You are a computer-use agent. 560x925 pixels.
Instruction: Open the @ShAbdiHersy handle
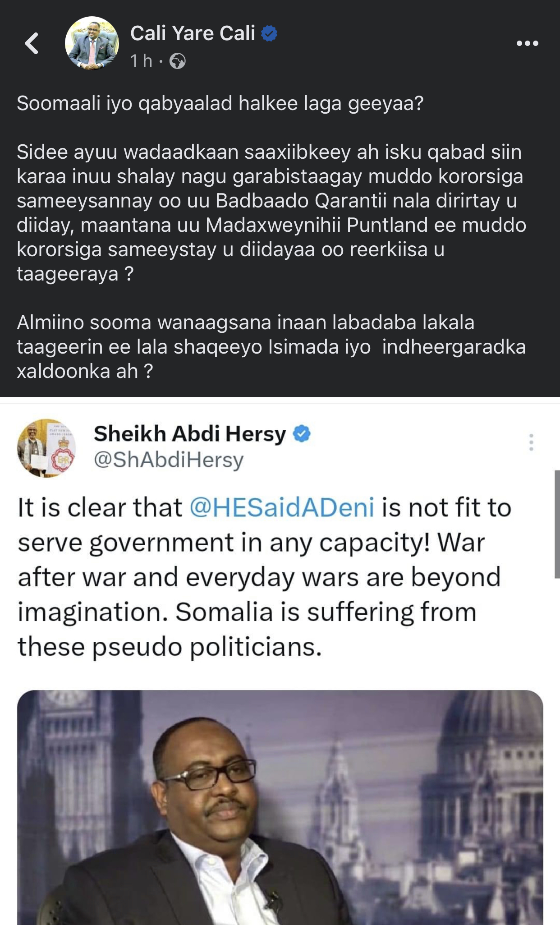tap(169, 460)
